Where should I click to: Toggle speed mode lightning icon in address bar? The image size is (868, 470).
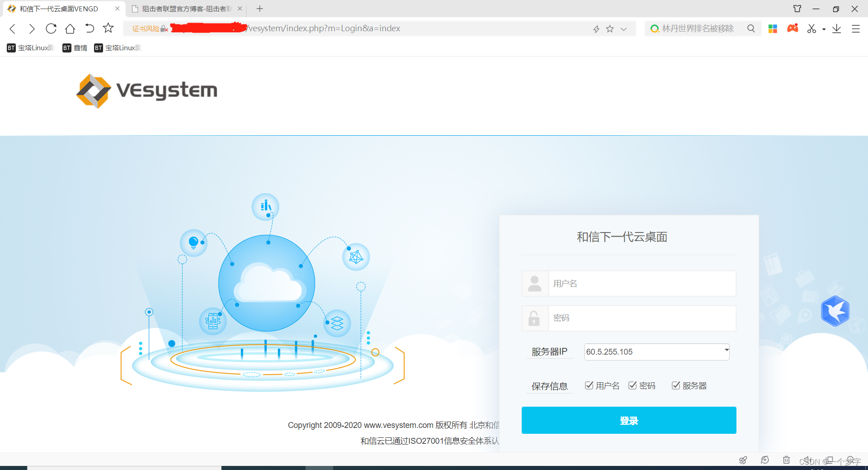[596, 29]
